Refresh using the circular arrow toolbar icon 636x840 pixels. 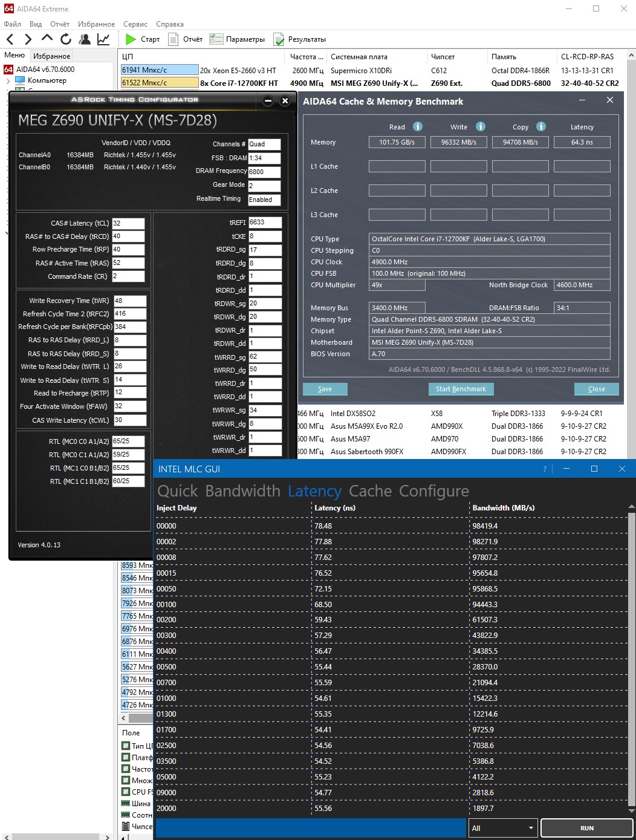[x=66, y=39]
